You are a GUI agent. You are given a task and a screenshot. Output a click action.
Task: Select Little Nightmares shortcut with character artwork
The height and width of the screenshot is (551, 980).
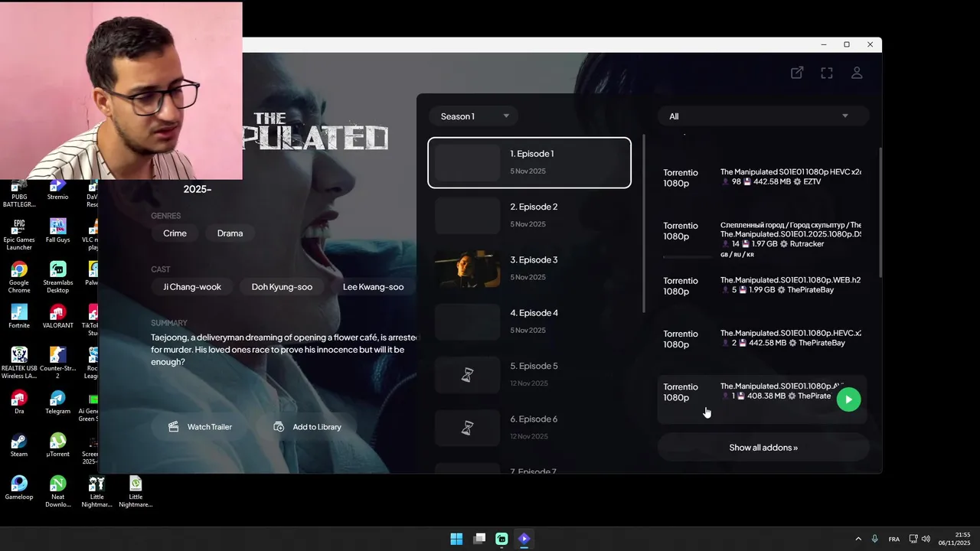pyautogui.click(x=96, y=491)
